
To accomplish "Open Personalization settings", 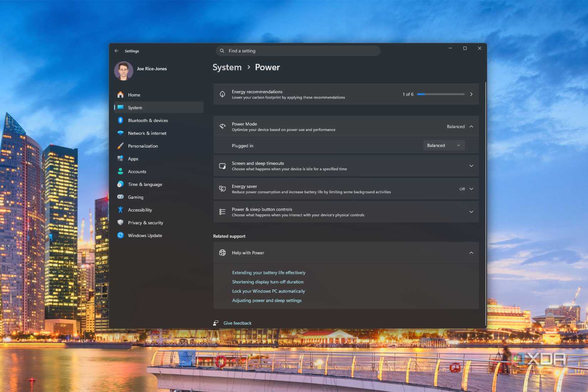I will pyautogui.click(x=159, y=146).
